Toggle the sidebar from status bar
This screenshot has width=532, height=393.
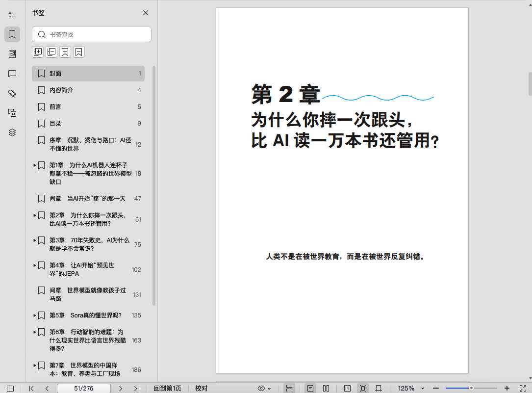[x=10, y=388]
